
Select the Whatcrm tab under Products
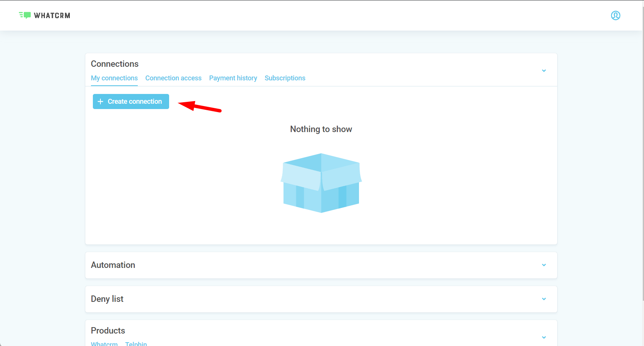[104, 343]
